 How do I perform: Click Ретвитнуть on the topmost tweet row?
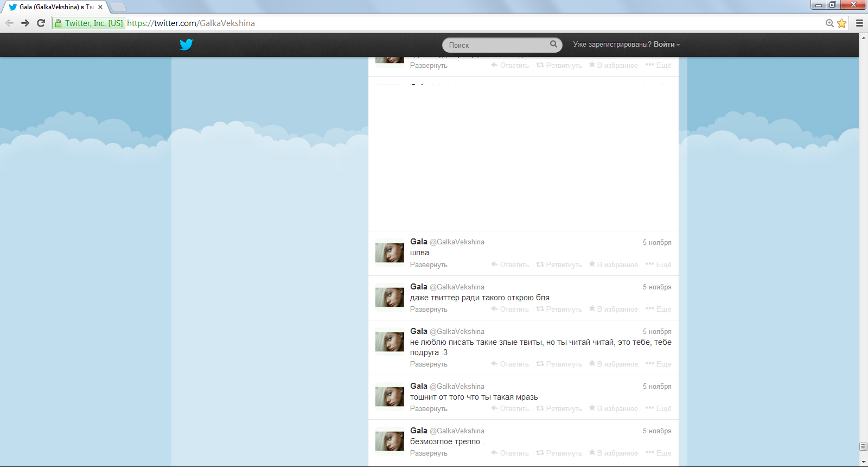pyautogui.click(x=559, y=65)
